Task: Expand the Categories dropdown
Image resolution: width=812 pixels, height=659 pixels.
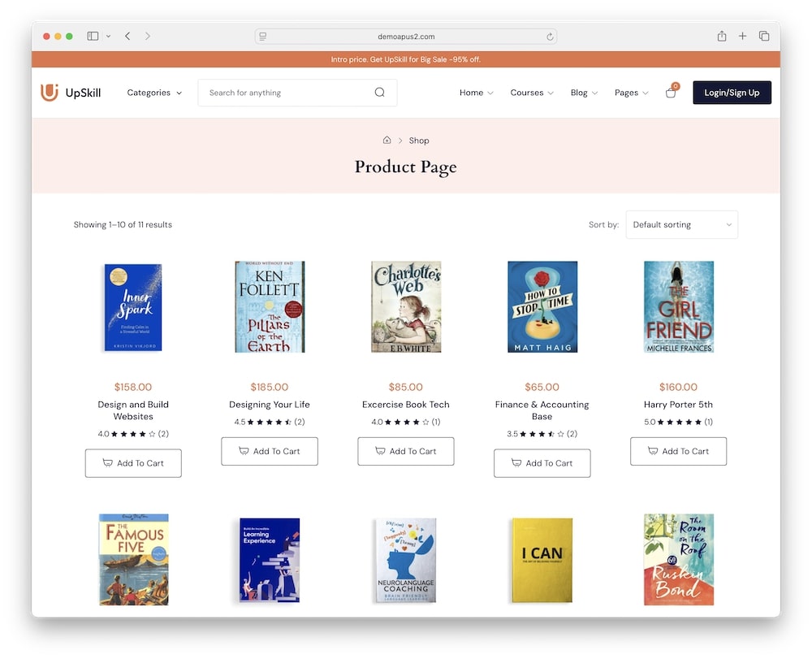Action: pos(154,92)
